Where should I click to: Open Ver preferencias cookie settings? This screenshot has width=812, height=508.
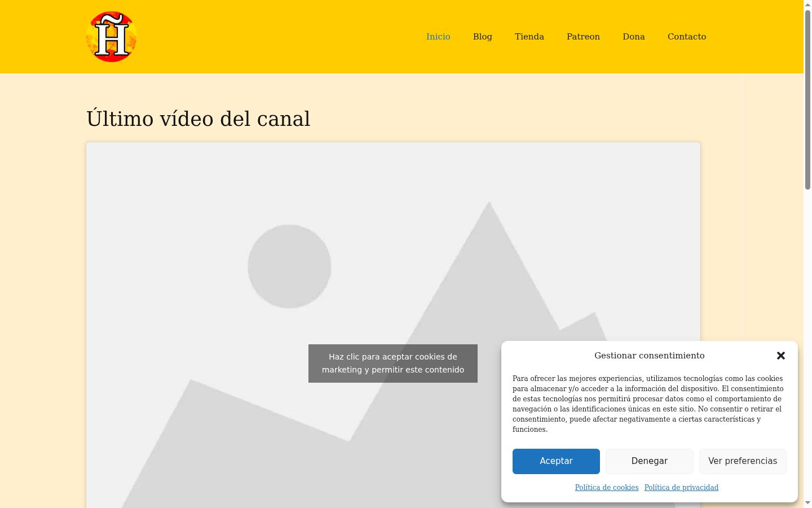coord(743,461)
